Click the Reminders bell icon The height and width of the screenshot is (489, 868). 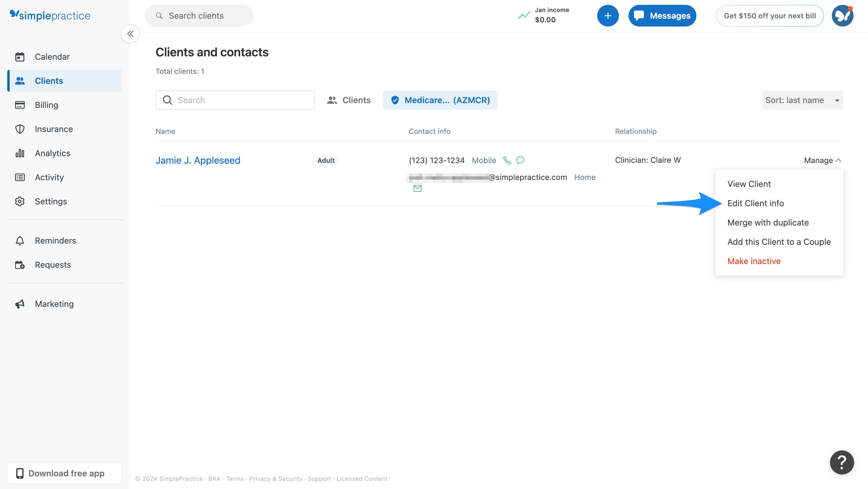click(x=20, y=241)
